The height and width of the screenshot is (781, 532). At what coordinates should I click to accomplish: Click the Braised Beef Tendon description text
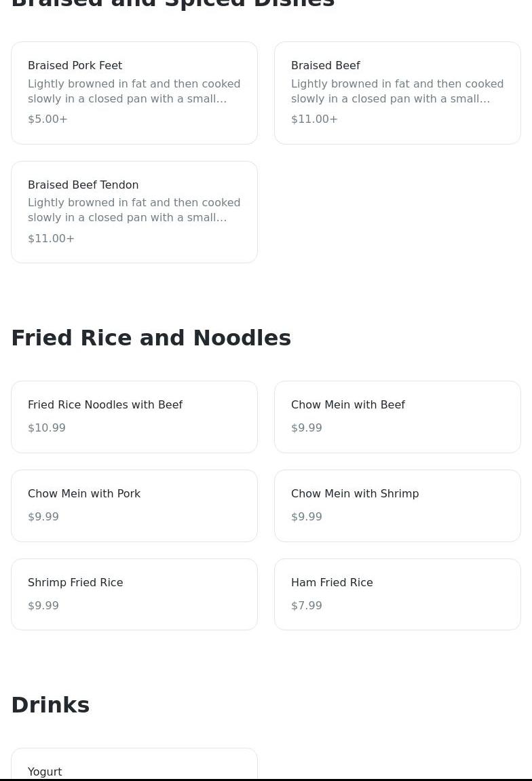pyautogui.click(x=134, y=210)
